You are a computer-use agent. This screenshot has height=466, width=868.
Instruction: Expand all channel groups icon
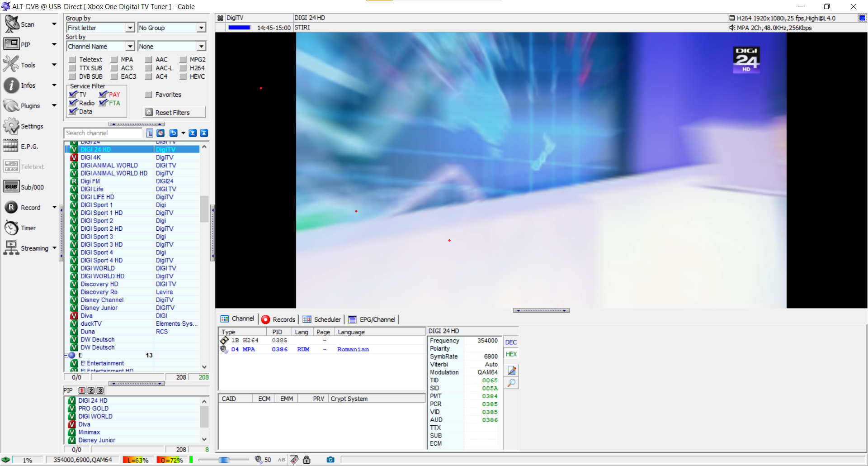[193, 133]
